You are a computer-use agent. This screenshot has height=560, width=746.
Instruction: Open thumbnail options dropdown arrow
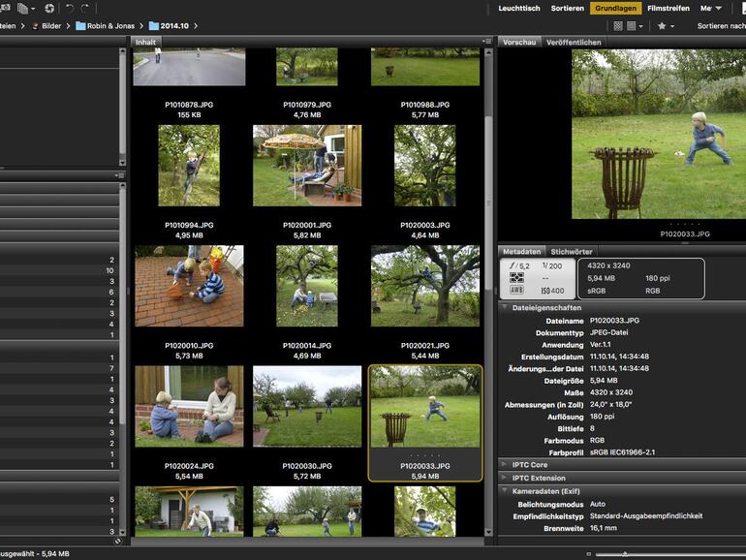click(640, 27)
